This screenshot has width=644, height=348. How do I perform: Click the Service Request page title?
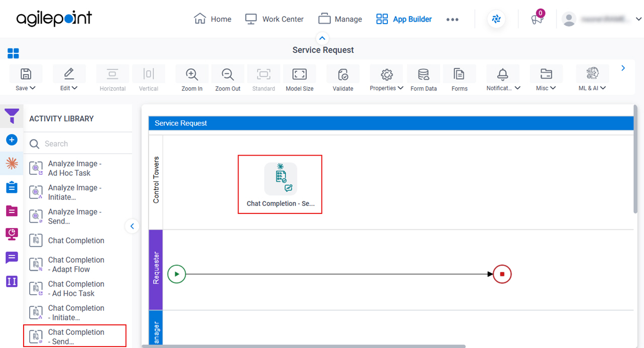[x=323, y=50]
